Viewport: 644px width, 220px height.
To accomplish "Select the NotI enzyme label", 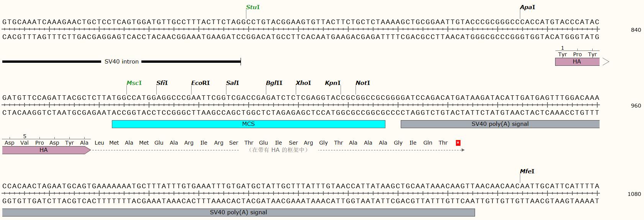I will click(x=362, y=83).
